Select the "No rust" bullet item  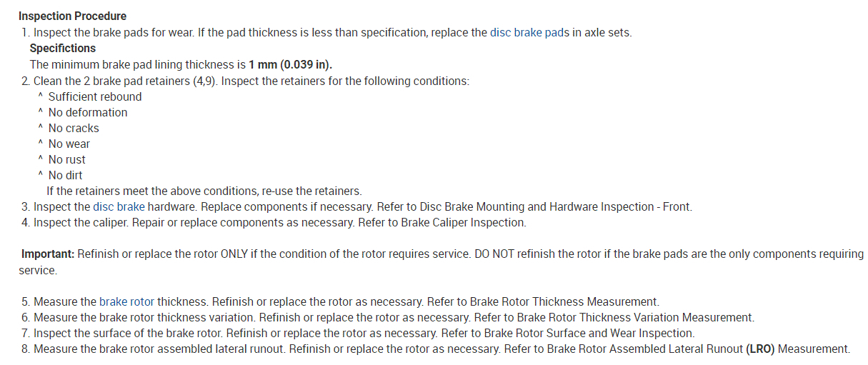point(67,159)
